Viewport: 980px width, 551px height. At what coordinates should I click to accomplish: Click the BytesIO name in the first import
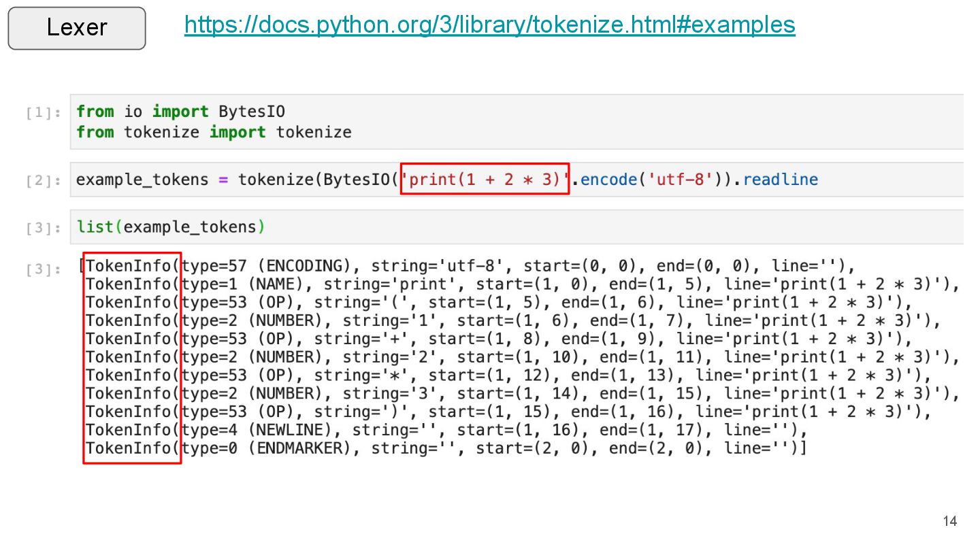[x=252, y=112]
